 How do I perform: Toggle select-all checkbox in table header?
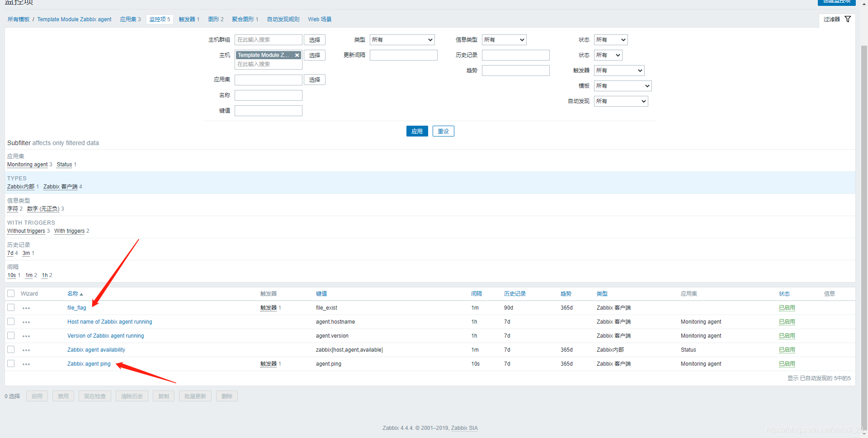(11, 293)
